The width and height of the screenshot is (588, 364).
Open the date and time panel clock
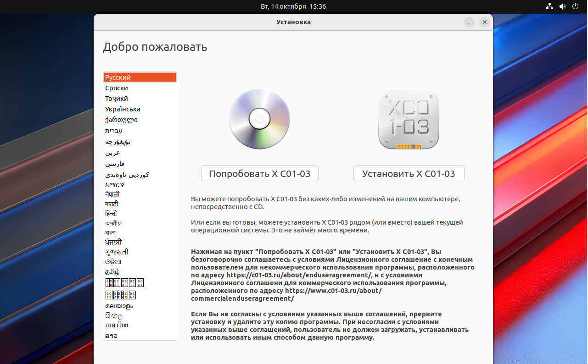[293, 7]
